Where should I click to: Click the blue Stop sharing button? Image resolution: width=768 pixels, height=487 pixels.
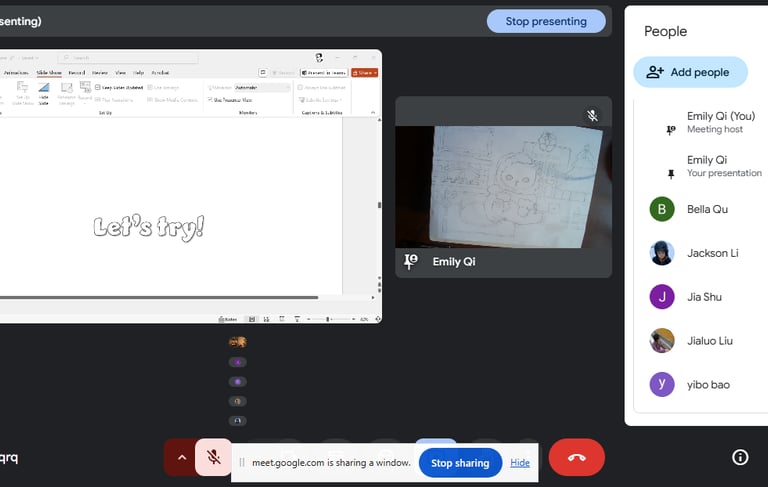460,463
